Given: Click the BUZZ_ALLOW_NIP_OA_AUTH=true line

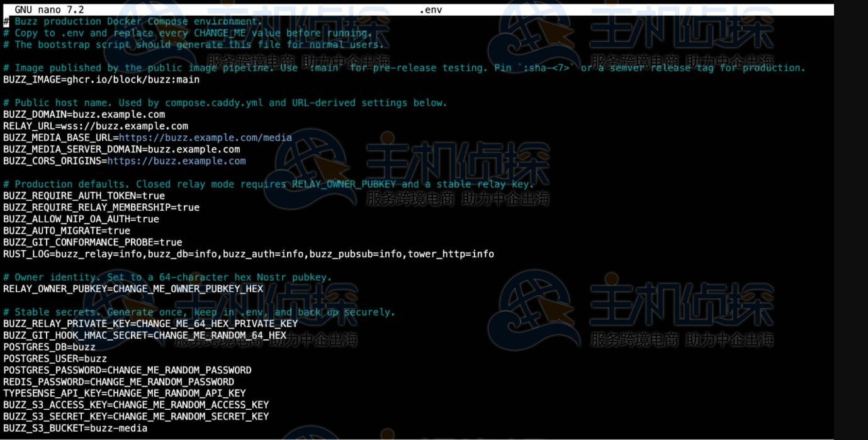Looking at the screenshot, I should tap(81, 219).
